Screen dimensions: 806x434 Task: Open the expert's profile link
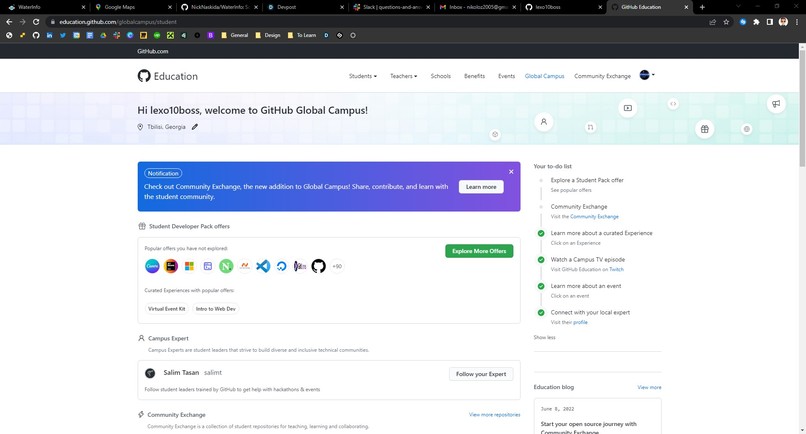pyautogui.click(x=580, y=322)
